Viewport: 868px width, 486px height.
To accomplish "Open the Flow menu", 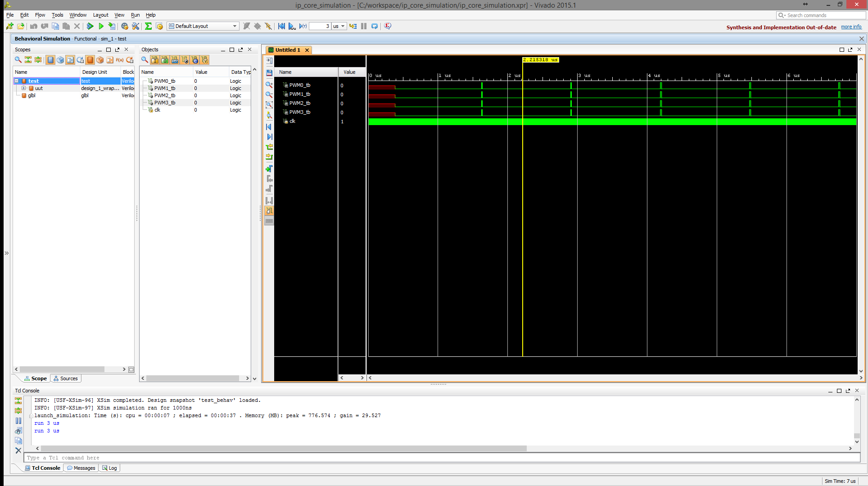I will (x=40, y=15).
